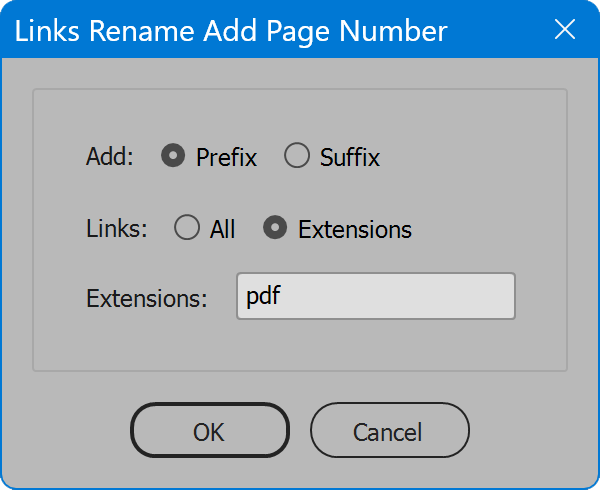Click the word Prefix beside its radio

pyautogui.click(x=226, y=157)
